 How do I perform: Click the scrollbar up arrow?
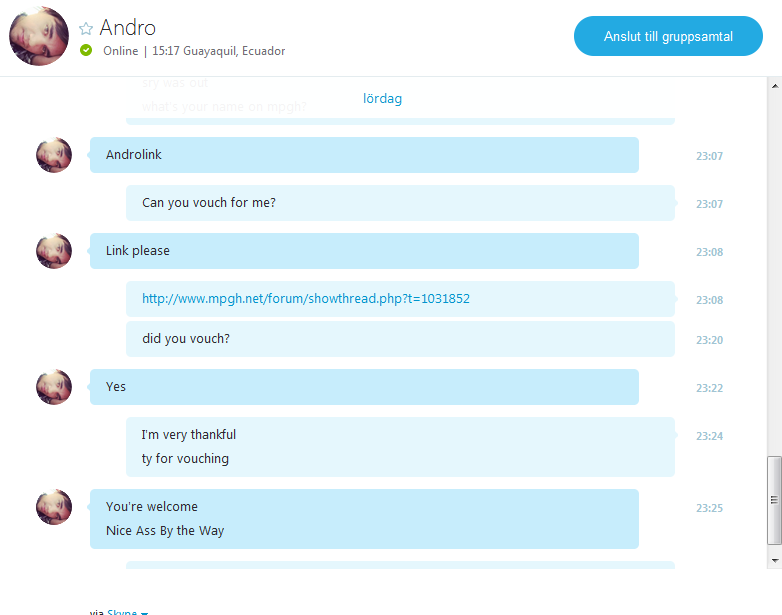(x=775, y=86)
